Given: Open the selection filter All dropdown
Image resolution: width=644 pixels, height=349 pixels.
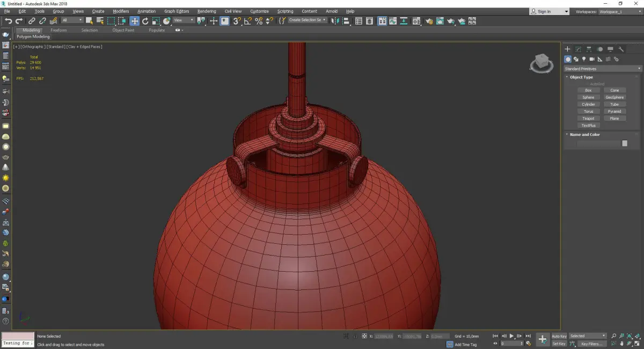Looking at the screenshot, I should [x=72, y=20].
